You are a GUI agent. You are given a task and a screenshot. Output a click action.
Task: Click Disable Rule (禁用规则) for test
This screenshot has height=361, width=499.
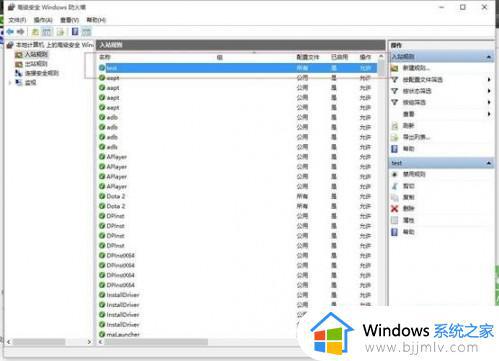coord(414,174)
